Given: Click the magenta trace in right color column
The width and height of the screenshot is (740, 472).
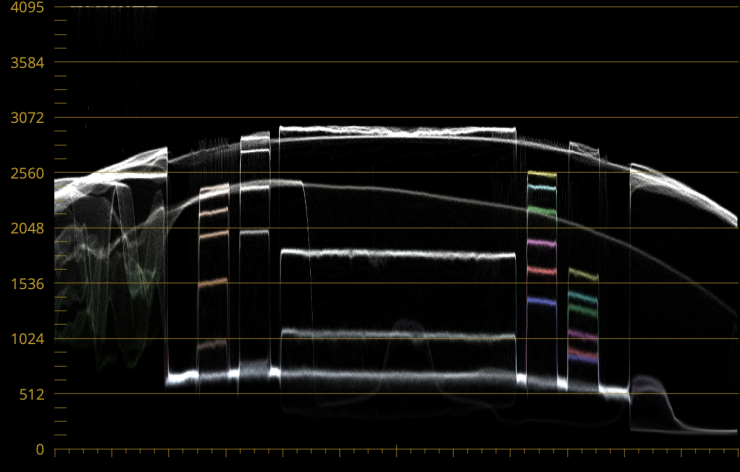Looking at the screenshot, I should (541, 243).
